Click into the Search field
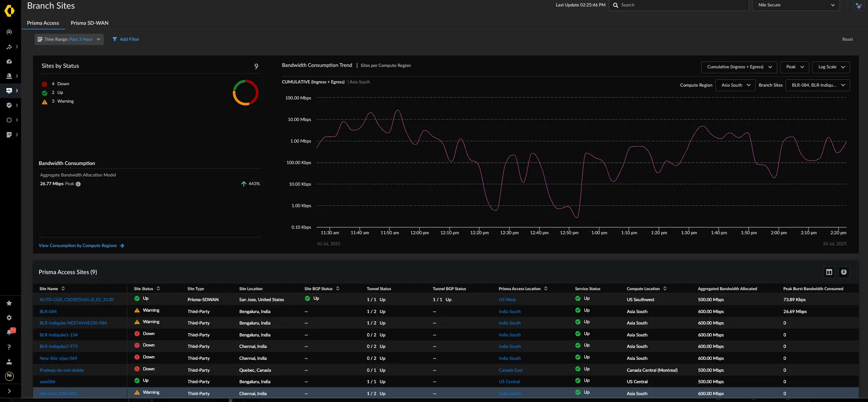Screen dimensions: 868x402 679,5
